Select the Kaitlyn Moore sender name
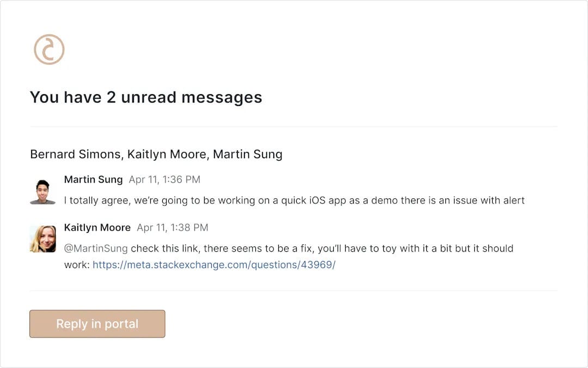Viewport: 588px width, 368px height. click(x=97, y=227)
